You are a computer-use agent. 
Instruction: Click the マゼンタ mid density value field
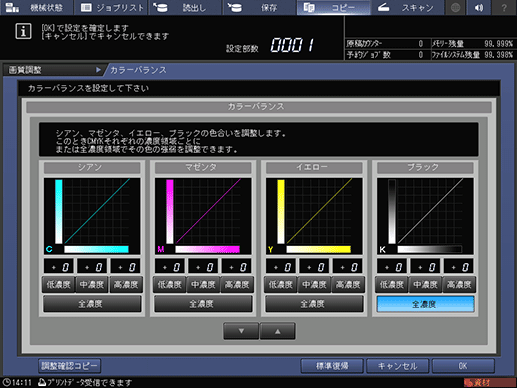[203, 267]
